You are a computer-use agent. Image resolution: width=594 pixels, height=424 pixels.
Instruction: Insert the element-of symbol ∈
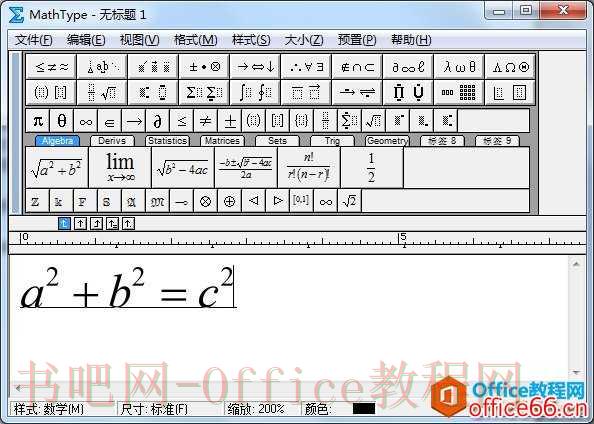110,121
